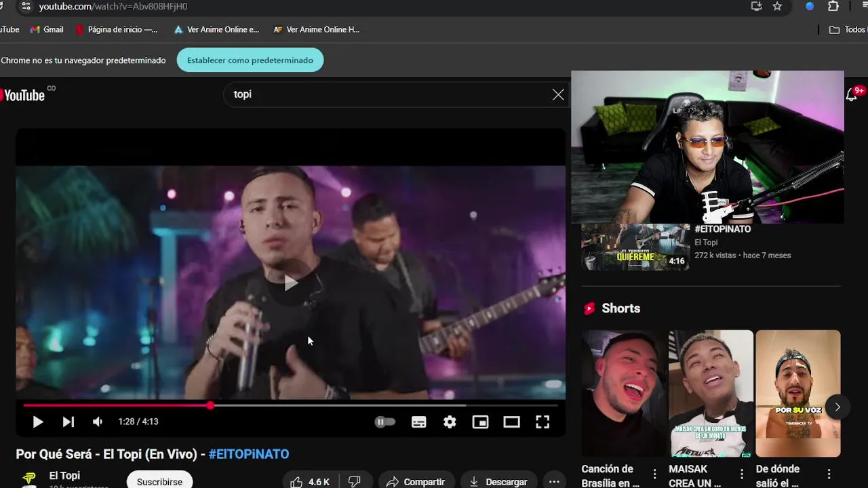Toggle autoplay switch in player
This screenshot has width=868, height=488.
tap(384, 422)
